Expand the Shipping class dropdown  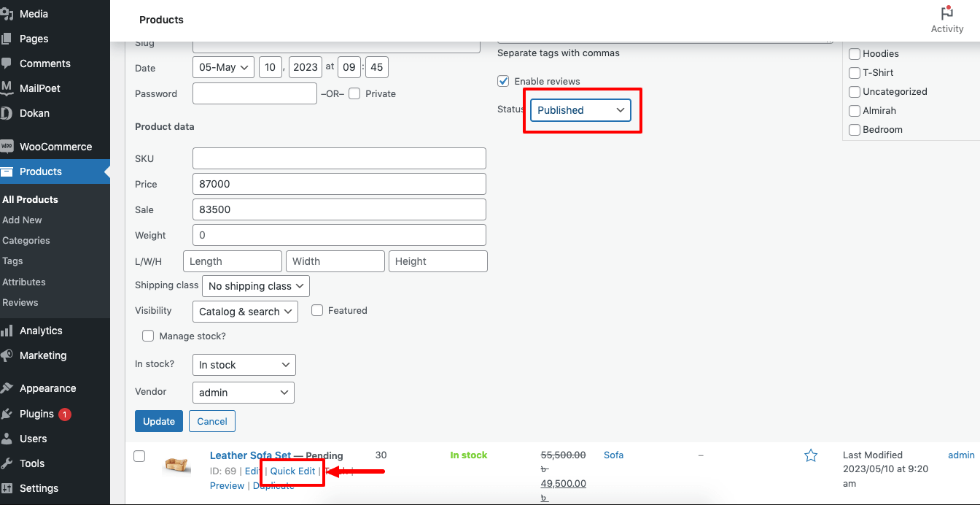tap(255, 285)
